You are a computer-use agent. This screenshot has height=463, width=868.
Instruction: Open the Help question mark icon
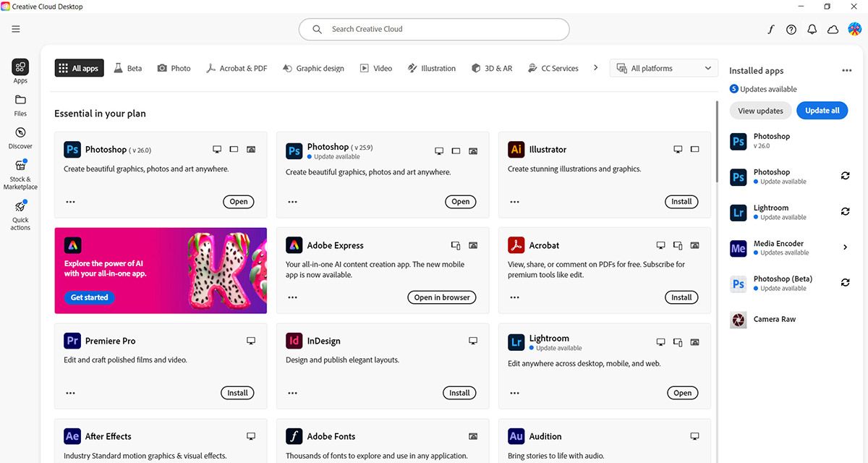[x=791, y=30]
